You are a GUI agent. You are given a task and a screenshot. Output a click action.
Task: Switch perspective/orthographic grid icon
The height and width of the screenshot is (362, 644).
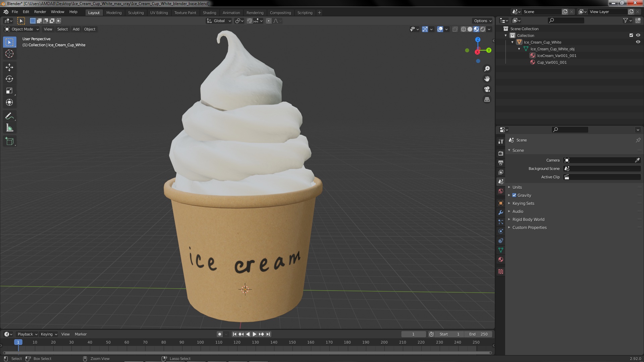(x=487, y=100)
